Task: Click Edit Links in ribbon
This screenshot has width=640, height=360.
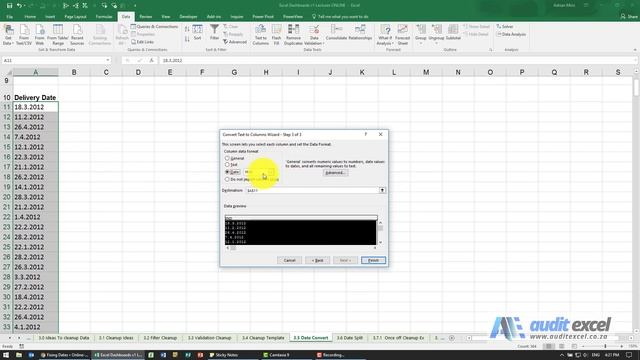Action: 142,42
